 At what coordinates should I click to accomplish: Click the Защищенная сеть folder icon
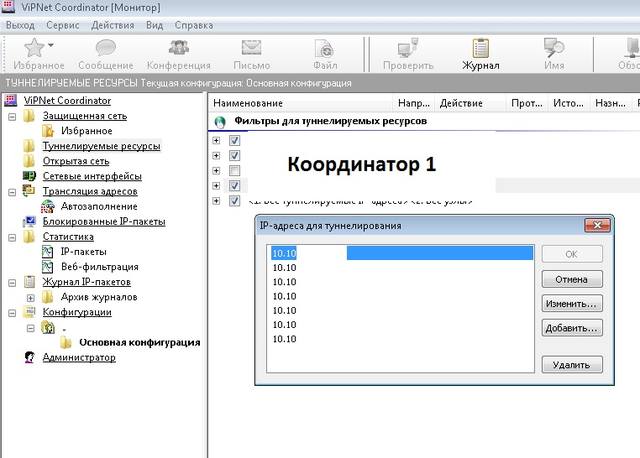[29, 116]
